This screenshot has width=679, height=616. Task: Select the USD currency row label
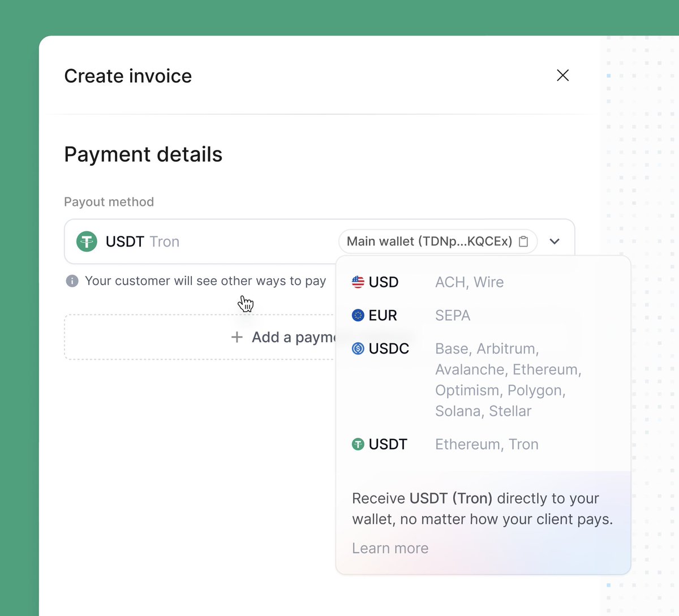[x=384, y=282]
